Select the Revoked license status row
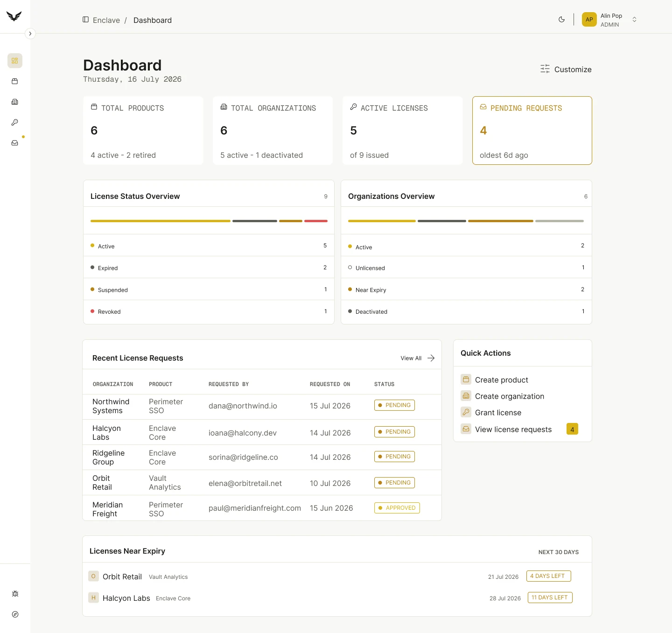Screen dimensions: 672x633 [209, 311]
